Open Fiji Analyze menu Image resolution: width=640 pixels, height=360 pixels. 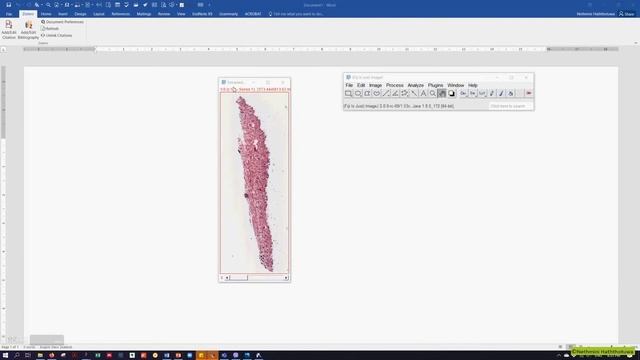coord(416,85)
